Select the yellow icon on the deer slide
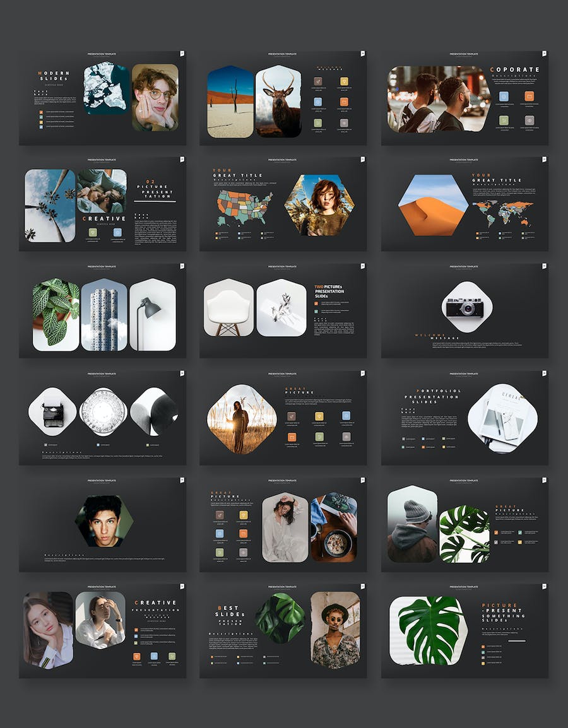This screenshot has width=568, height=728. 344,81
